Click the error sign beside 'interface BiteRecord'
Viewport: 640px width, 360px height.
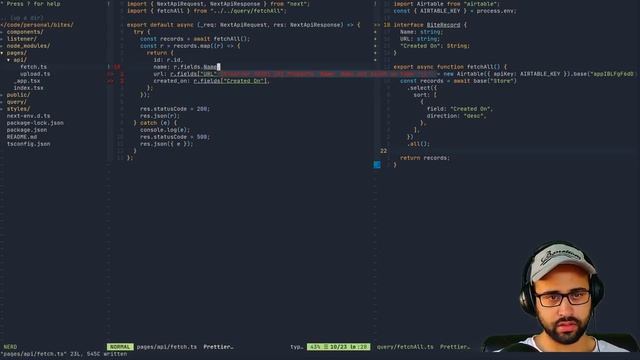point(377,25)
